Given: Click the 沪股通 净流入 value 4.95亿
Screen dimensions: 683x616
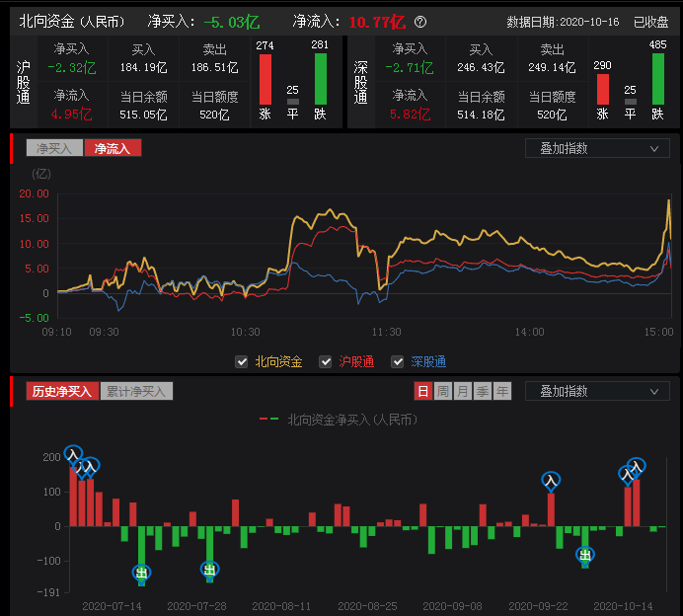Looking at the screenshot, I should [71, 115].
